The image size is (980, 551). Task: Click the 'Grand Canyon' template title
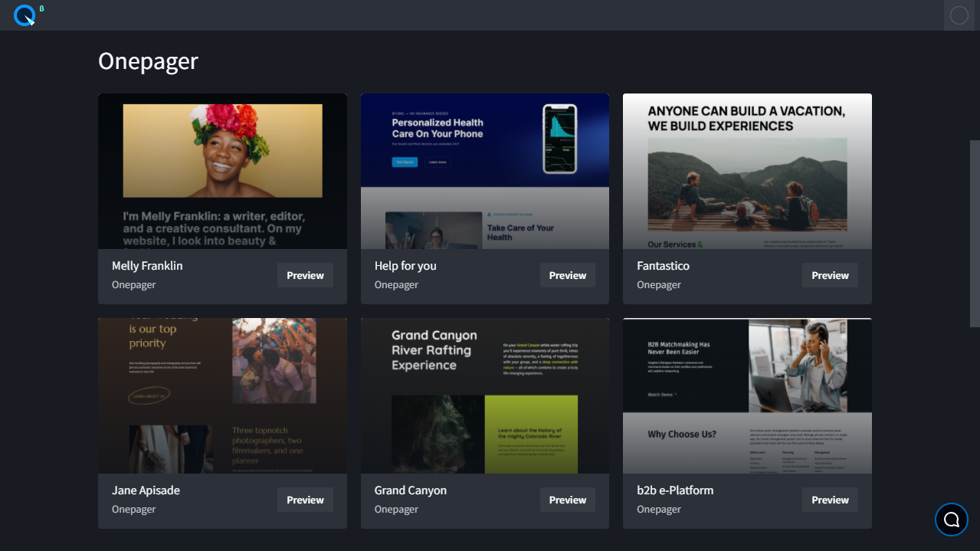pyautogui.click(x=411, y=490)
